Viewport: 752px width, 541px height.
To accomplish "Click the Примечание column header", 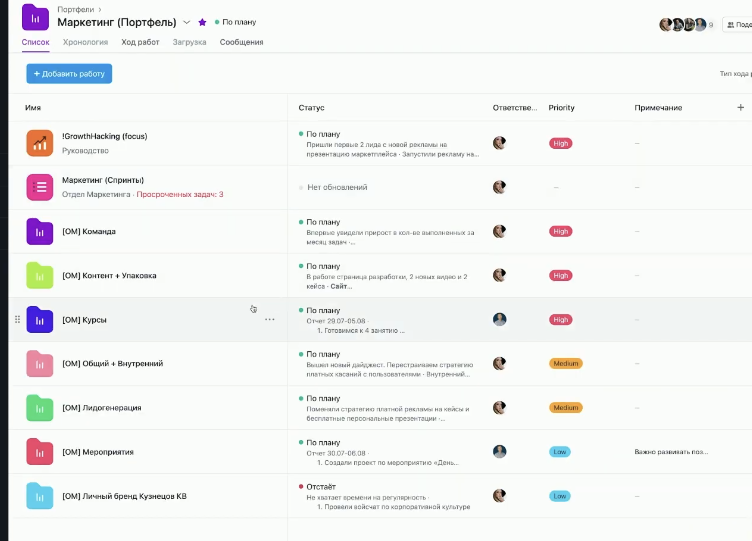I will pos(658,108).
